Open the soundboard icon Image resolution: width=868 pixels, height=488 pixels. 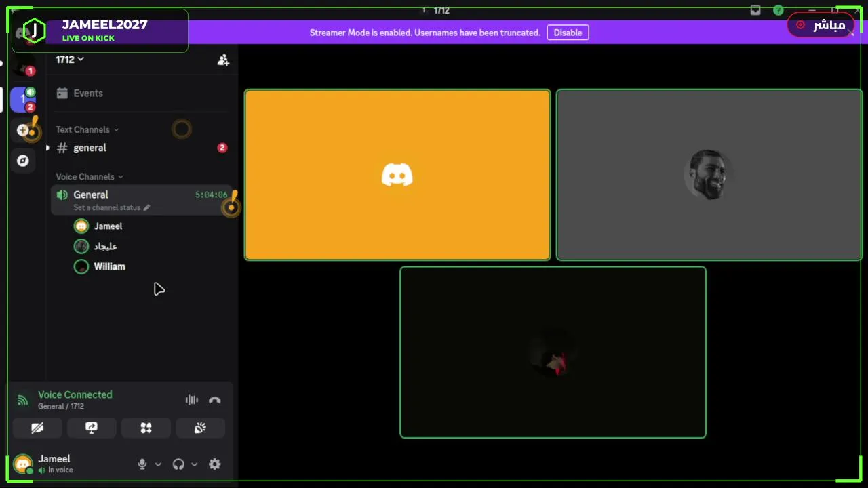[x=200, y=428]
